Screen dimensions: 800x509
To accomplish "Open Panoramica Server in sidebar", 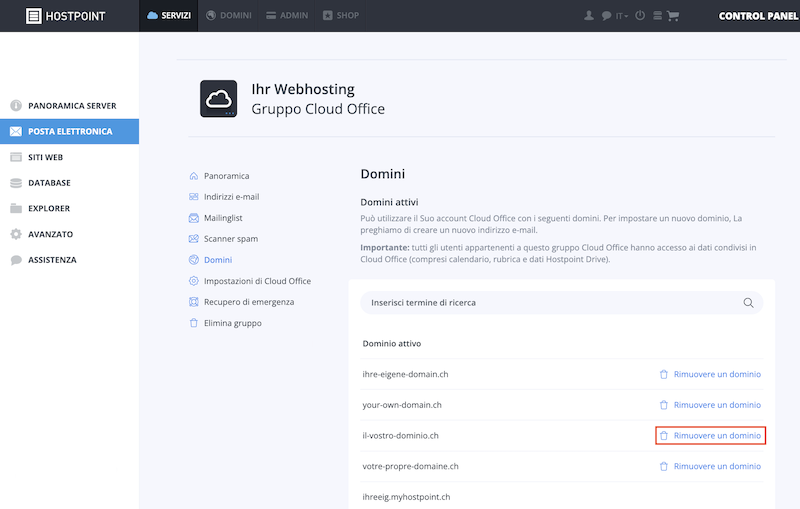I will 69,106.
